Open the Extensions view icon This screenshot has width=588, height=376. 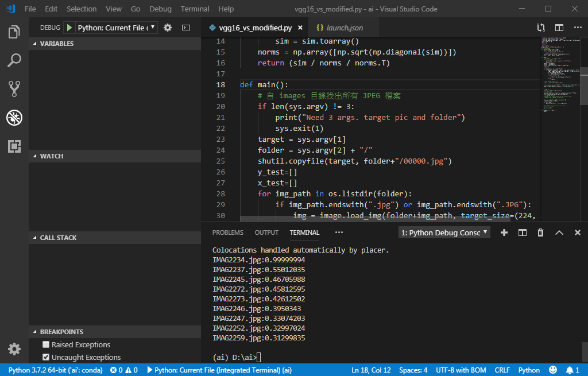[14, 146]
